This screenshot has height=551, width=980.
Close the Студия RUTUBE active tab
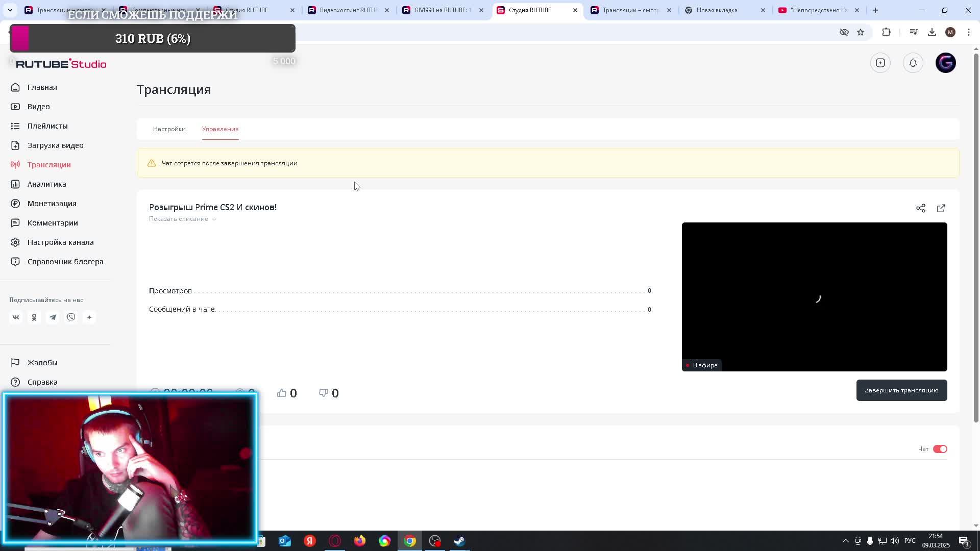575,10
